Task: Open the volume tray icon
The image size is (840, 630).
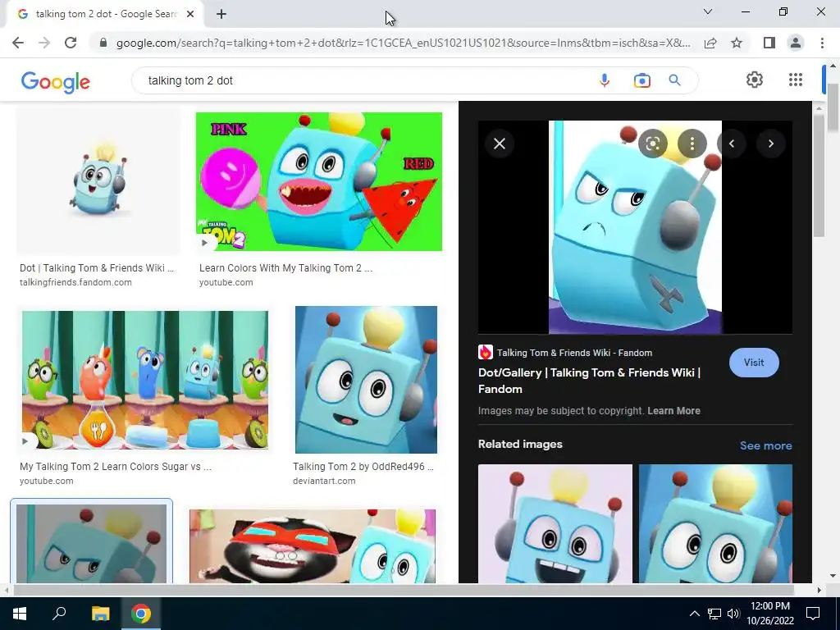Action: [x=733, y=614]
